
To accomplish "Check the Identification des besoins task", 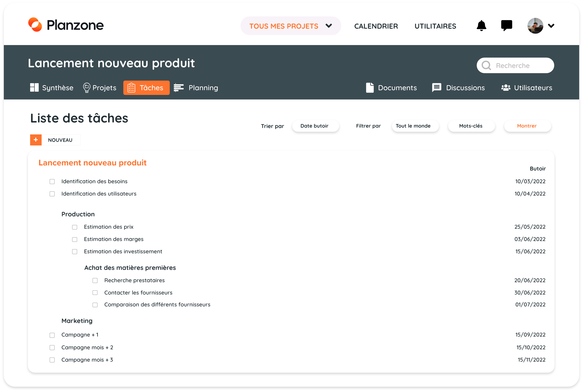I will [x=52, y=182].
